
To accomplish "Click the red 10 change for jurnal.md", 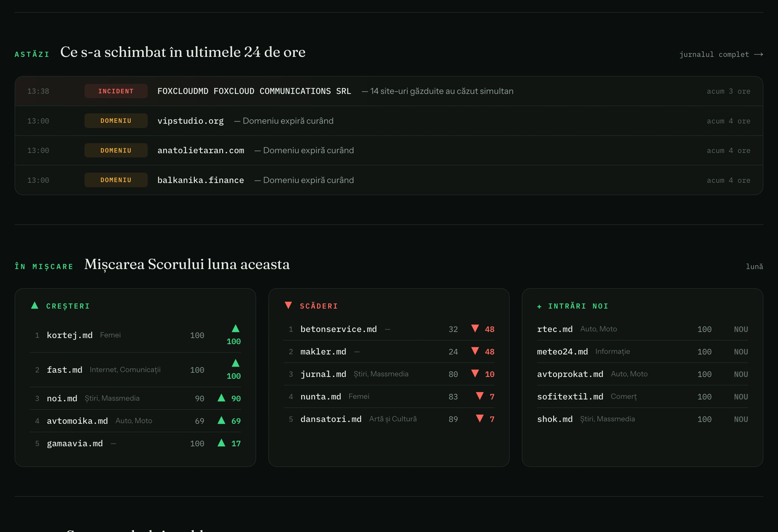I will point(489,374).
